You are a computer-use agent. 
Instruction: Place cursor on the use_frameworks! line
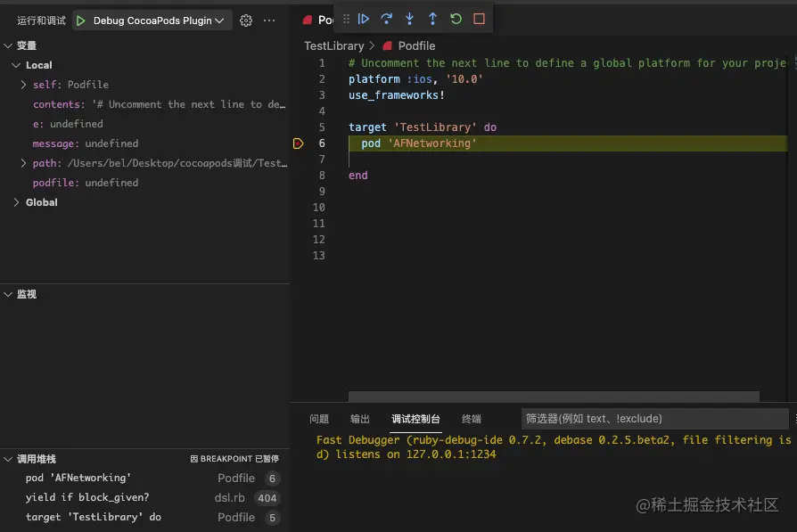(x=397, y=95)
